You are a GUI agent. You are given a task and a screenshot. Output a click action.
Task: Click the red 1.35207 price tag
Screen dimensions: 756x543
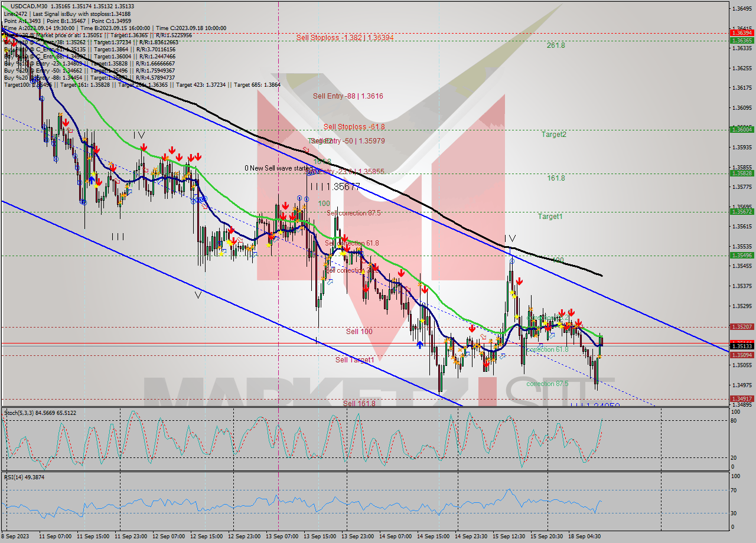[741, 326]
